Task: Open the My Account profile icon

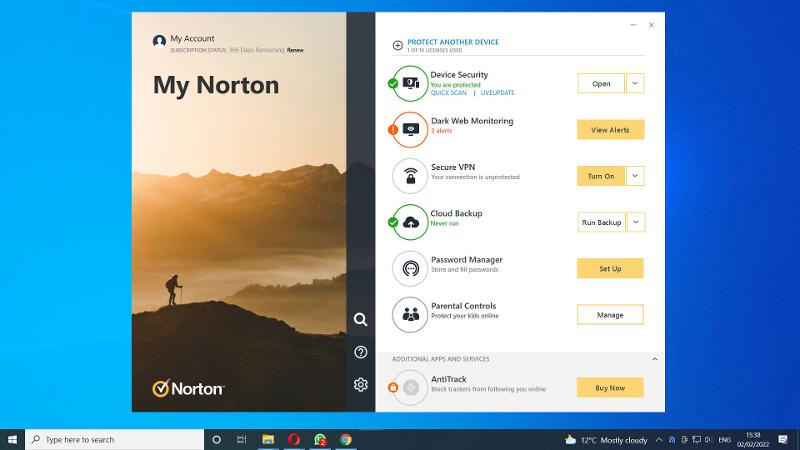Action: click(159, 41)
